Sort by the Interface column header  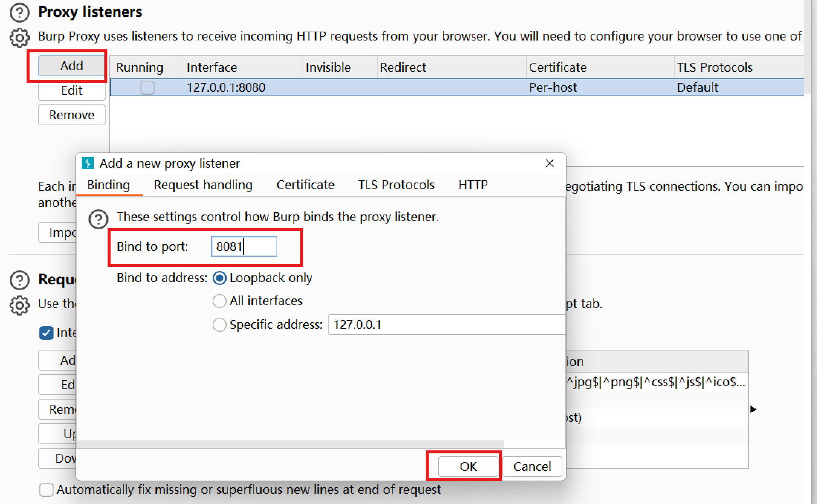243,67
